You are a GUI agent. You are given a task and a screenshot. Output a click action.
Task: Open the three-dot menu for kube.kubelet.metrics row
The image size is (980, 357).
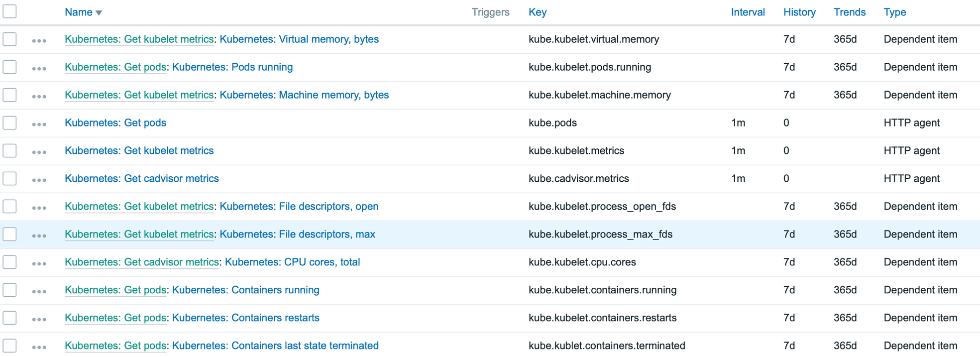(x=39, y=152)
